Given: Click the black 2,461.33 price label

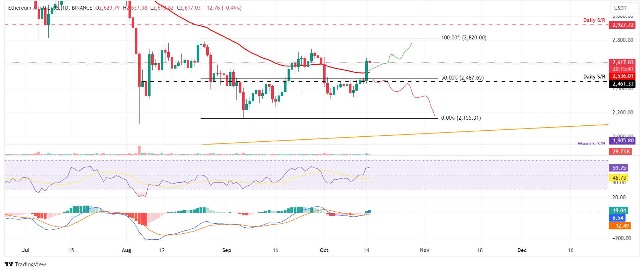Looking at the screenshot, I should pyautogui.click(x=622, y=84).
